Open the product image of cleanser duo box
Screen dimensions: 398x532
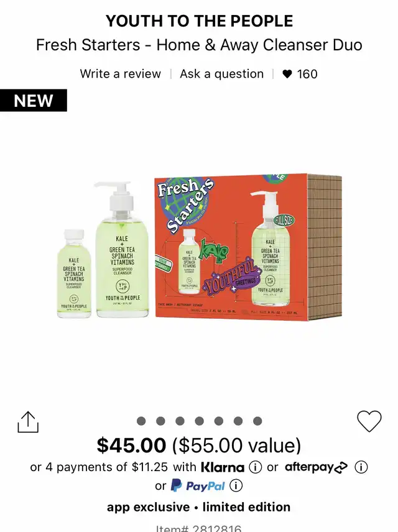coord(200,248)
